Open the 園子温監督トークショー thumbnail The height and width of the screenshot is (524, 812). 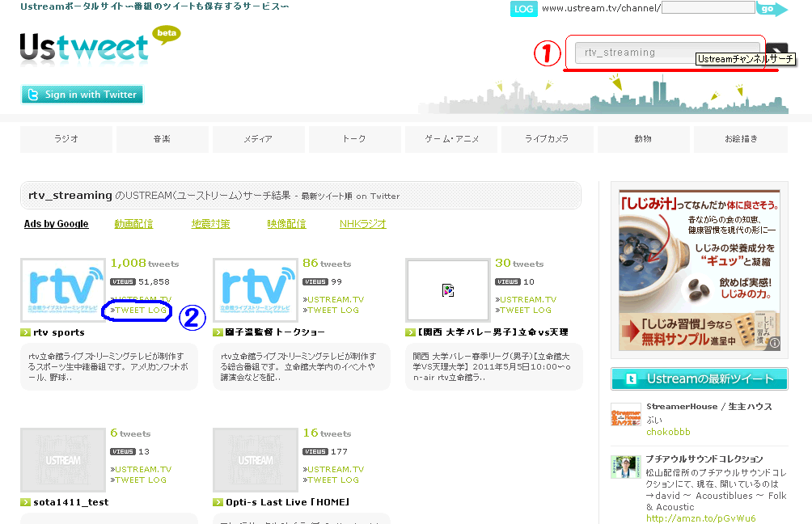click(256, 290)
